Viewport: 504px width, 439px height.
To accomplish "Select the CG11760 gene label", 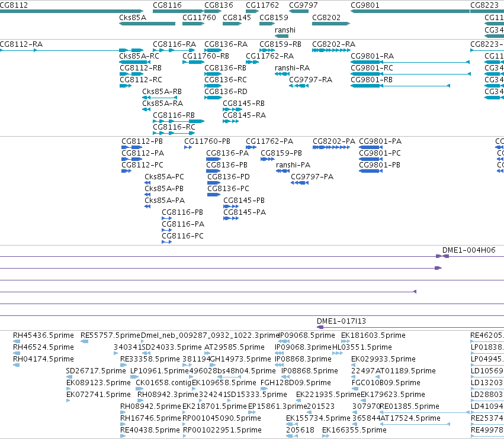I will point(199,17).
